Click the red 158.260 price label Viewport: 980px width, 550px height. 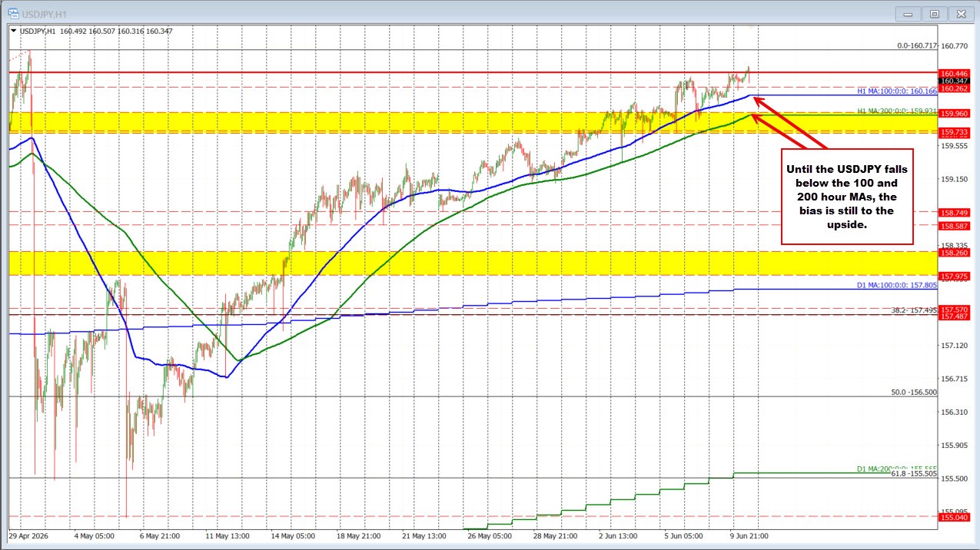point(954,252)
